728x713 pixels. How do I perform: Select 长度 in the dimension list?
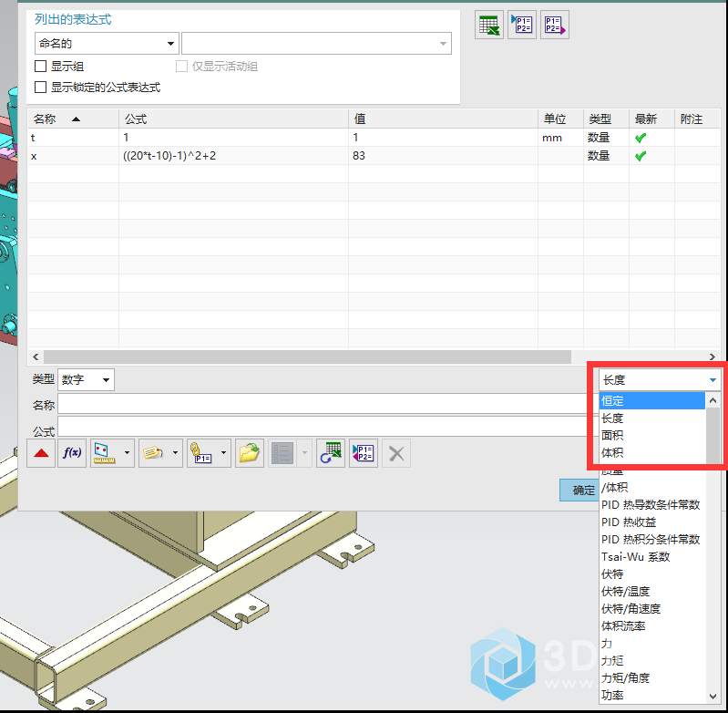pyautogui.click(x=652, y=418)
